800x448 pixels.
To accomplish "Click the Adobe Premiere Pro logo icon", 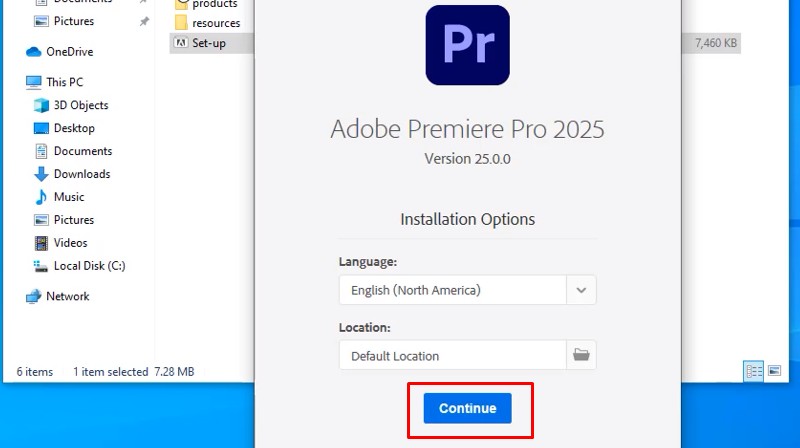I will click(x=467, y=45).
